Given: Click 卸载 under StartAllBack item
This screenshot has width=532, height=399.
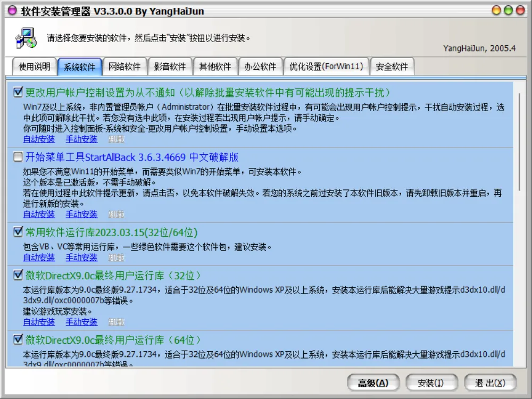Looking at the screenshot, I should [117, 214].
